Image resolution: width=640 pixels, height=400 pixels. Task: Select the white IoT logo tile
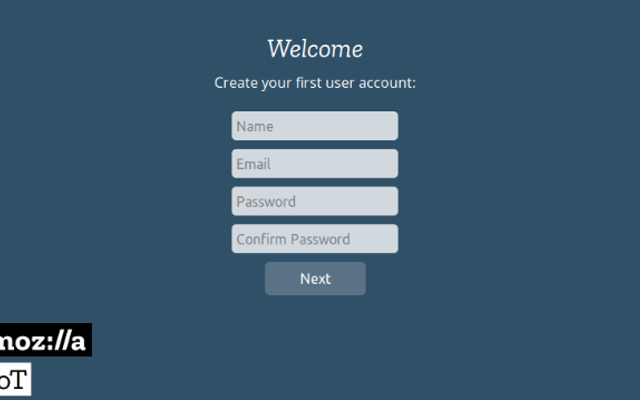tap(16, 379)
